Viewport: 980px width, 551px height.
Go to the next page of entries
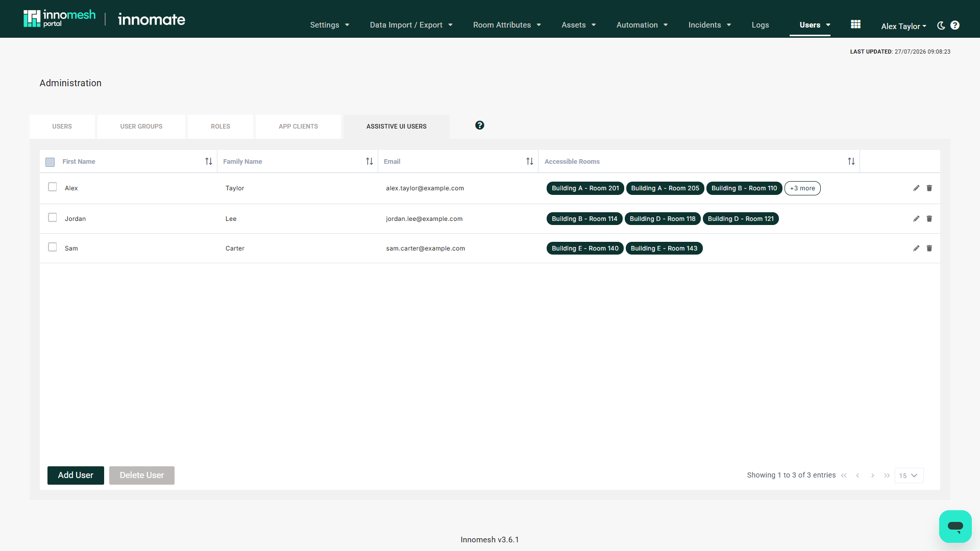click(x=873, y=475)
